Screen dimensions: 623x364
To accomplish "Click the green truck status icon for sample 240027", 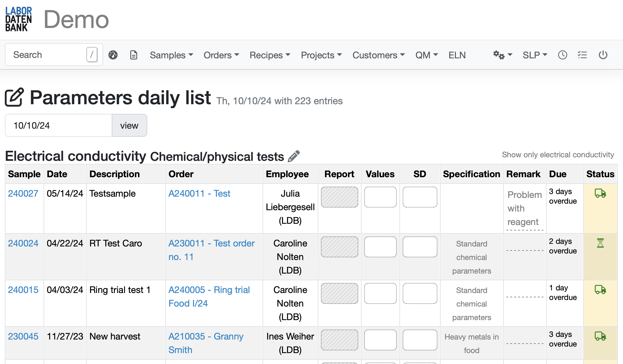I will click(600, 194).
